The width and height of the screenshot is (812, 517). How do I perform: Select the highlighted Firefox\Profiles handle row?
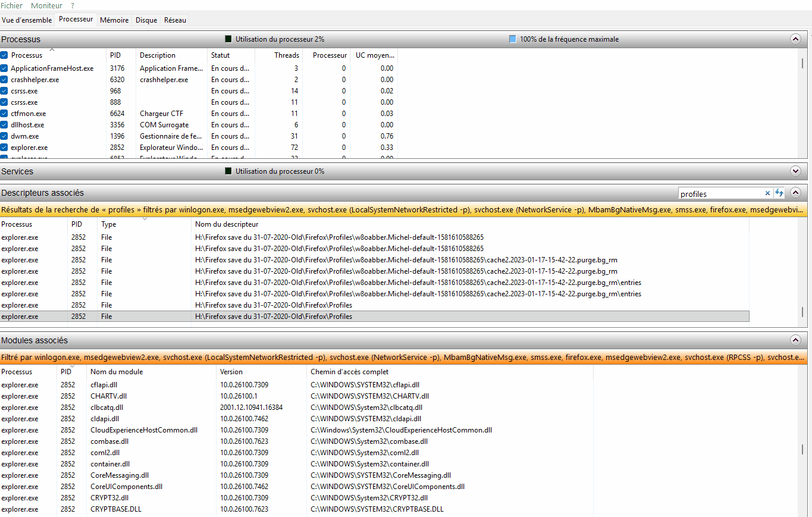point(375,317)
